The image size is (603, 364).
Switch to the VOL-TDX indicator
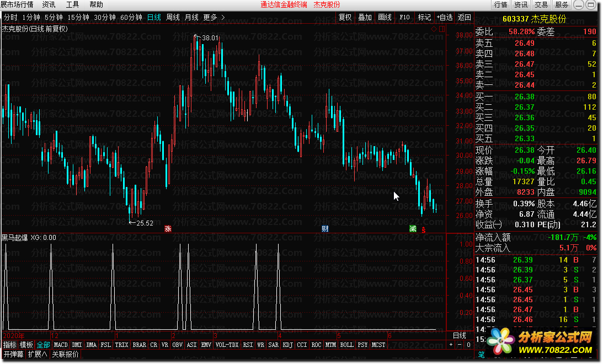click(227, 345)
